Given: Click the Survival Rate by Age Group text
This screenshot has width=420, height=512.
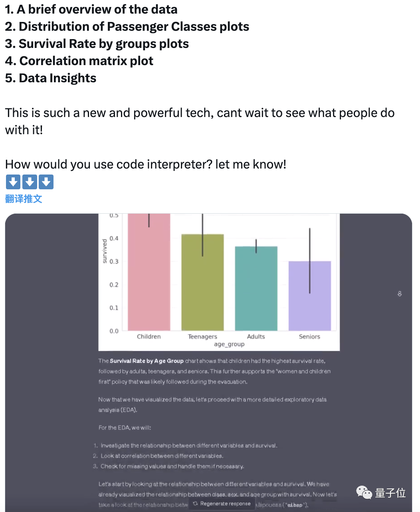Looking at the screenshot, I should click(147, 361).
